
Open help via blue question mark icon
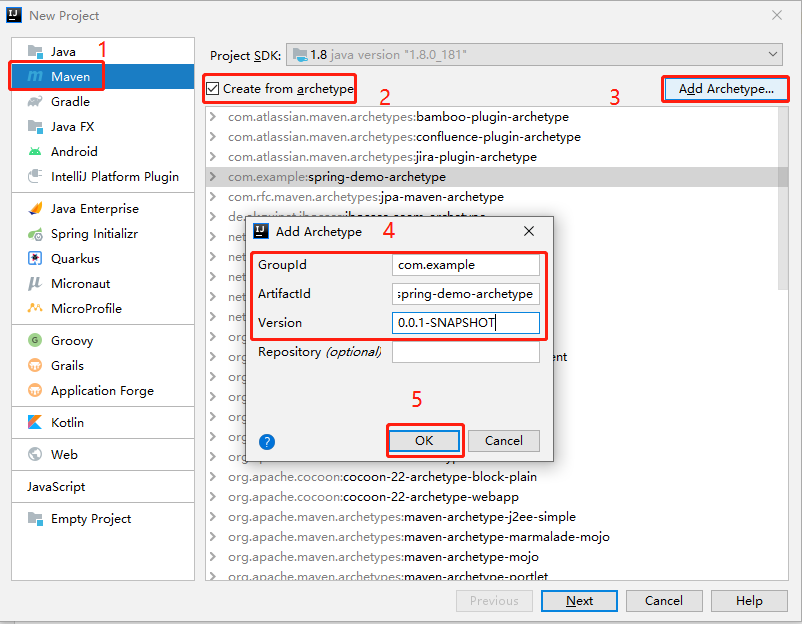(x=267, y=442)
